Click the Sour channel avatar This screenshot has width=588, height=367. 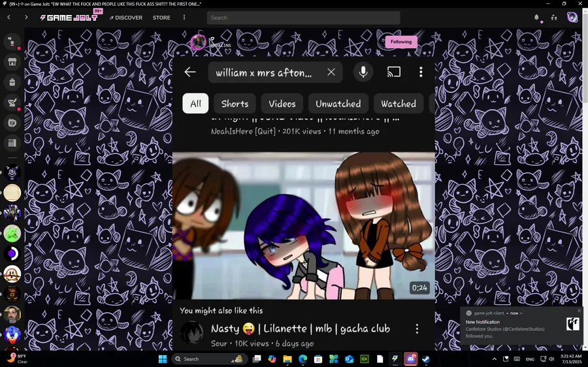[191, 332]
